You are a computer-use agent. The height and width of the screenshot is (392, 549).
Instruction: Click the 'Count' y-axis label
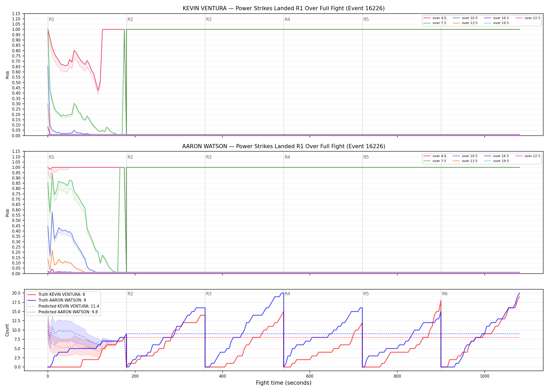point(7,330)
